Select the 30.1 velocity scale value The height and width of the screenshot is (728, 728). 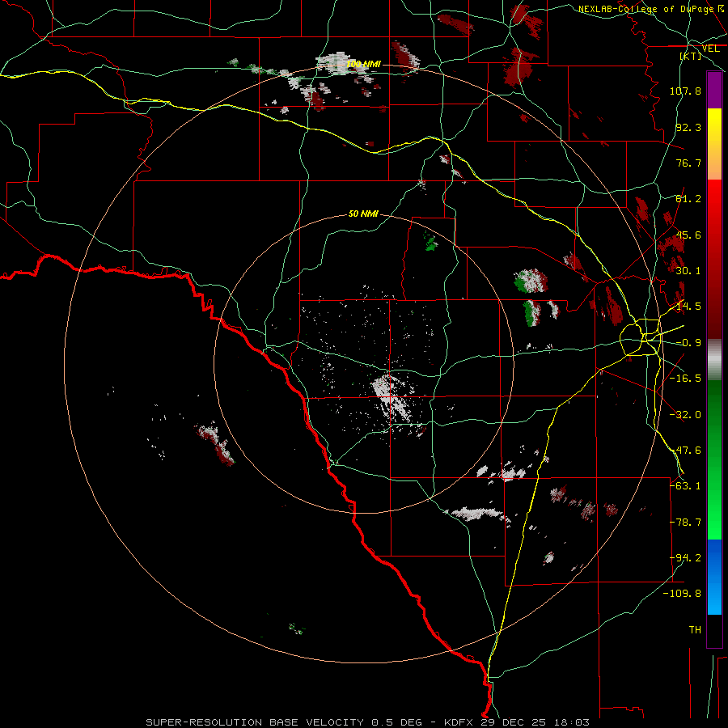coord(688,271)
